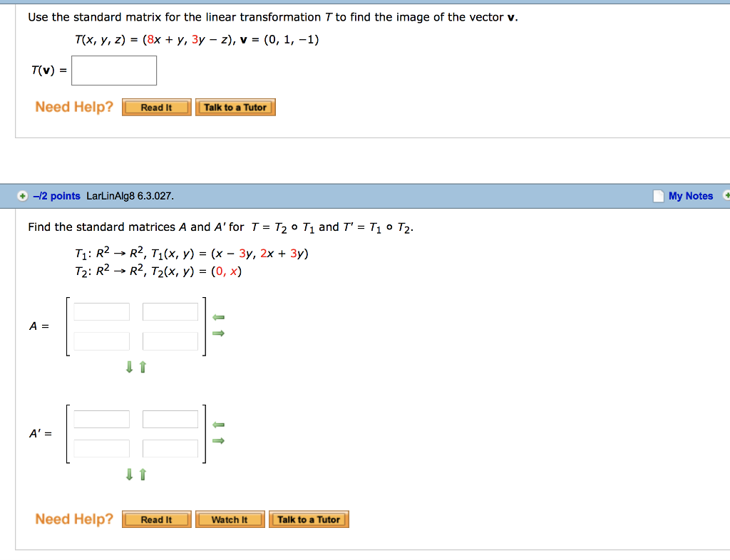Open the My Notes notepad icon
This screenshot has width=730, height=560.
(658, 195)
